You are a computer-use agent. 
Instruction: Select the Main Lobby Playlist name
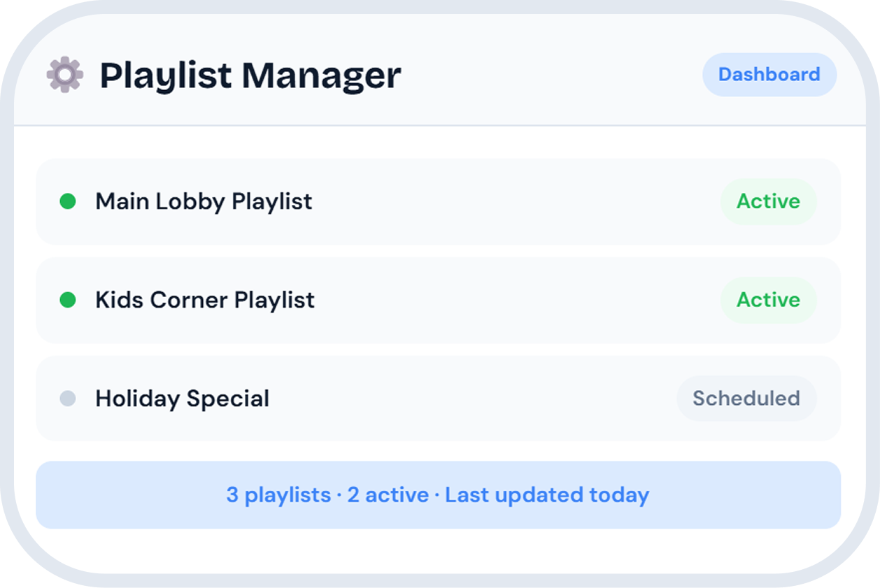pyautogui.click(x=204, y=202)
